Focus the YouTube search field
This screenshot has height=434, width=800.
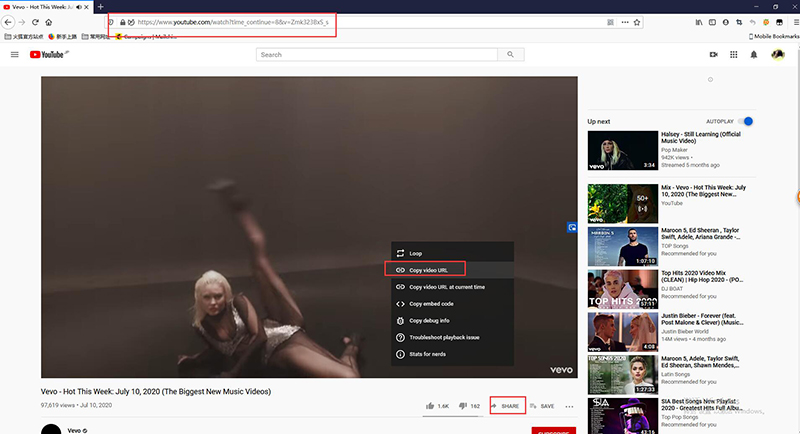(x=377, y=55)
